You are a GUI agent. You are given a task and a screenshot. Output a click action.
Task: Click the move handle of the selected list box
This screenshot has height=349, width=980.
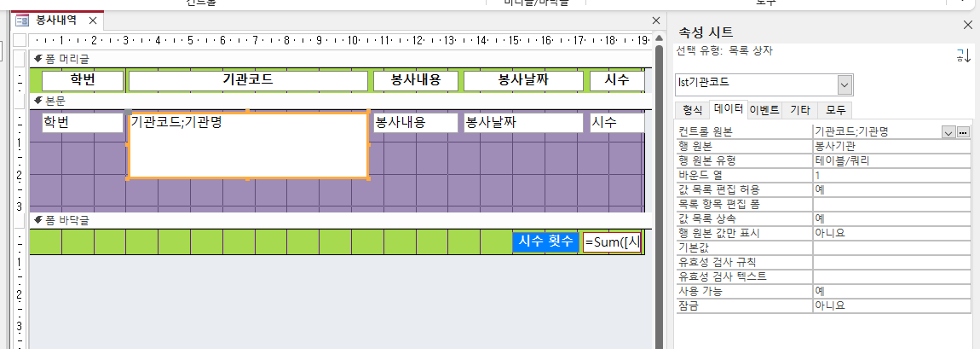point(129,113)
